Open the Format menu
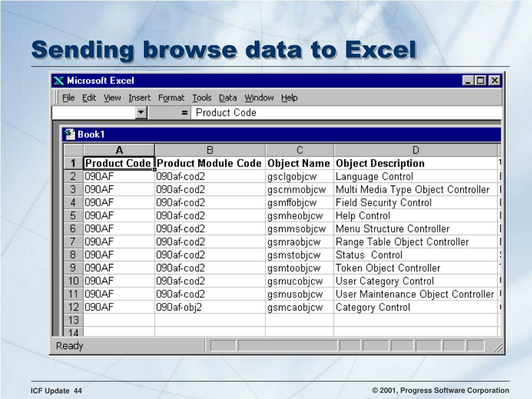This screenshot has height=399, width=532. [x=171, y=98]
